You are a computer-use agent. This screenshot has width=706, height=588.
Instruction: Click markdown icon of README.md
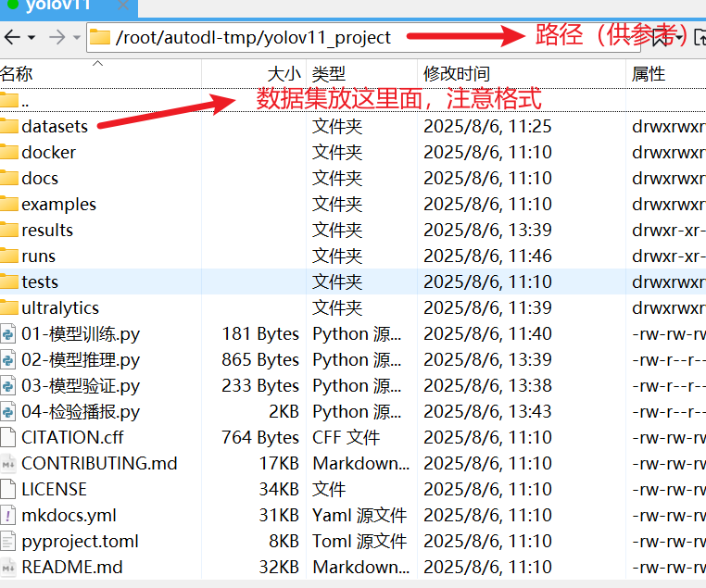(7, 567)
